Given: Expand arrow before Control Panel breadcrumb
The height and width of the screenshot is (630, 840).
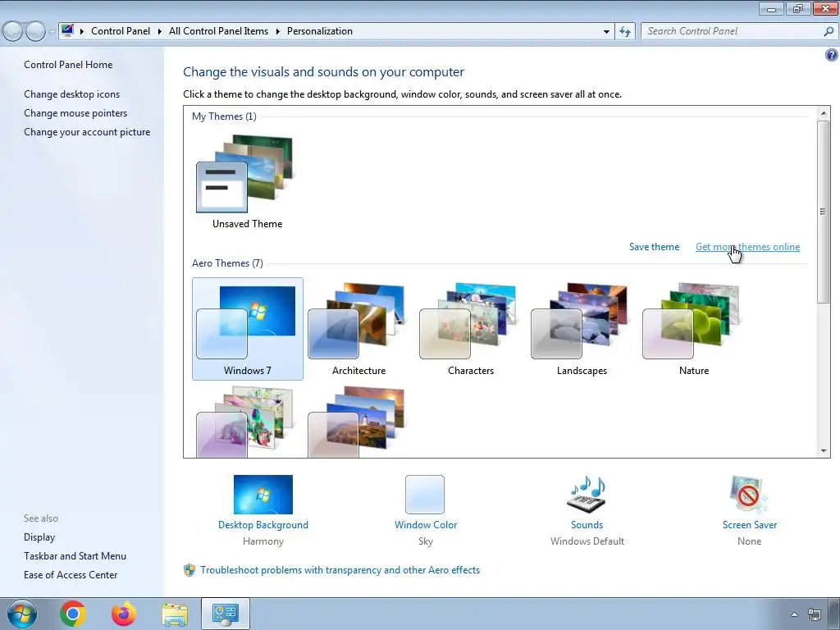Looking at the screenshot, I should point(82,32).
